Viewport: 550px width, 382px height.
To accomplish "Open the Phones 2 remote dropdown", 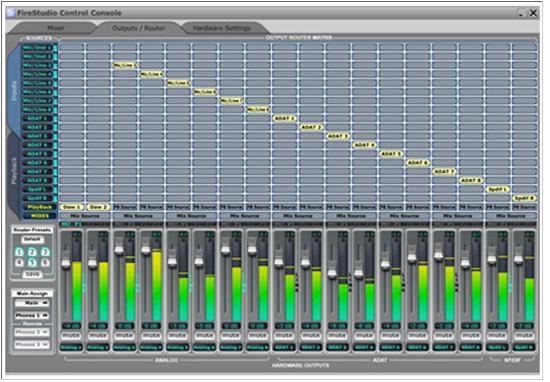I will 32,332.
